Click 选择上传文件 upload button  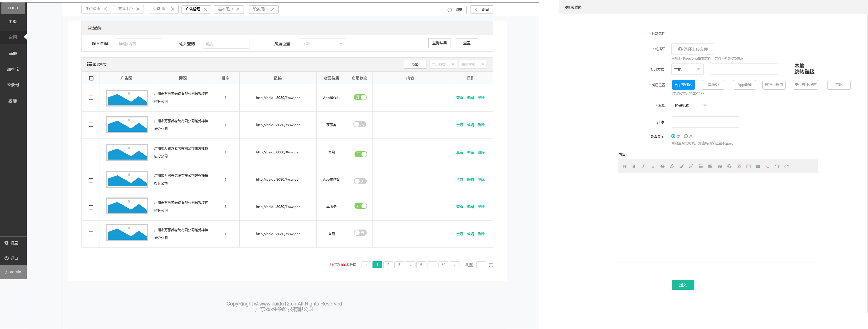point(692,49)
